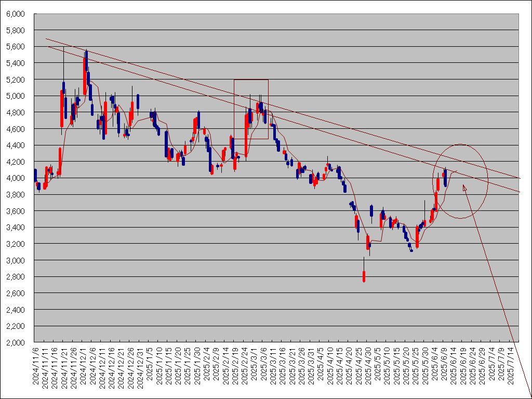This screenshot has height=399, width=532.
Task: Select the 2025/7/14 date on x-axis
Action: 511,366
